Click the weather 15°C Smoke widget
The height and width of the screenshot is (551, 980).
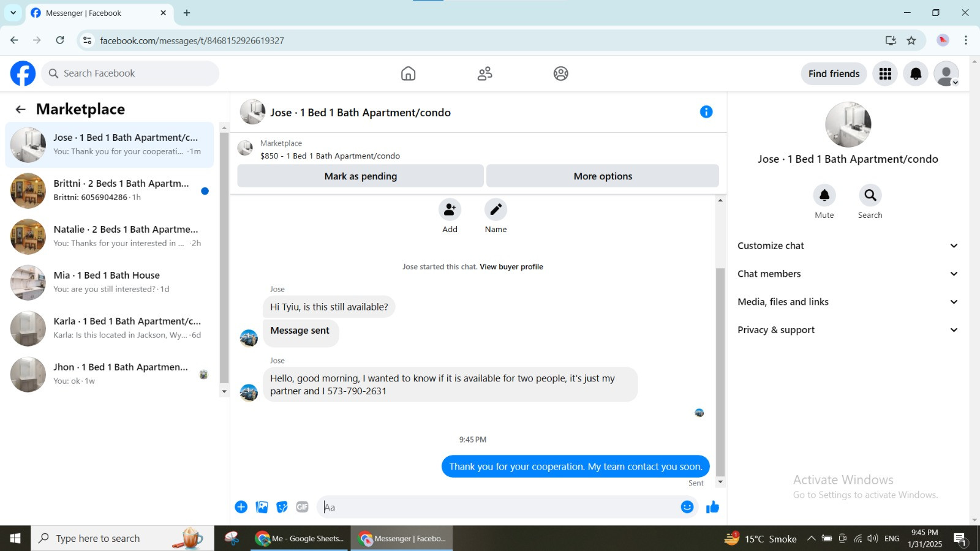761,538
